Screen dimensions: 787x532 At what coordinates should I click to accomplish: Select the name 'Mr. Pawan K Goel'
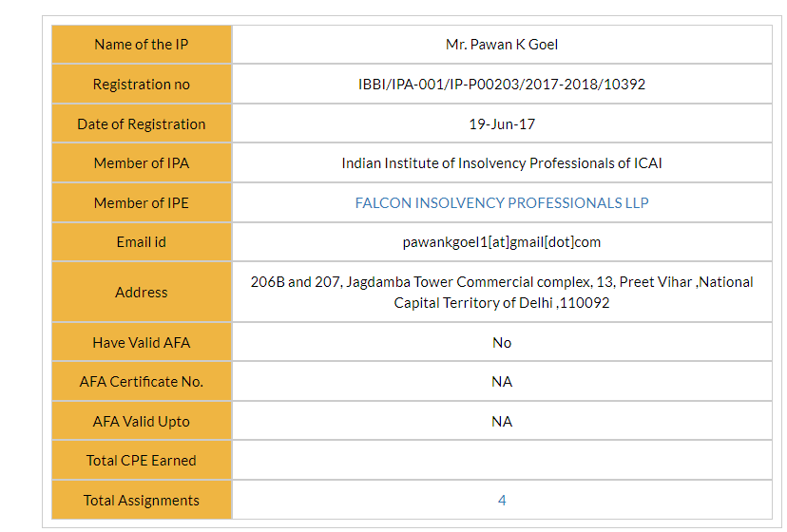coord(502,45)
